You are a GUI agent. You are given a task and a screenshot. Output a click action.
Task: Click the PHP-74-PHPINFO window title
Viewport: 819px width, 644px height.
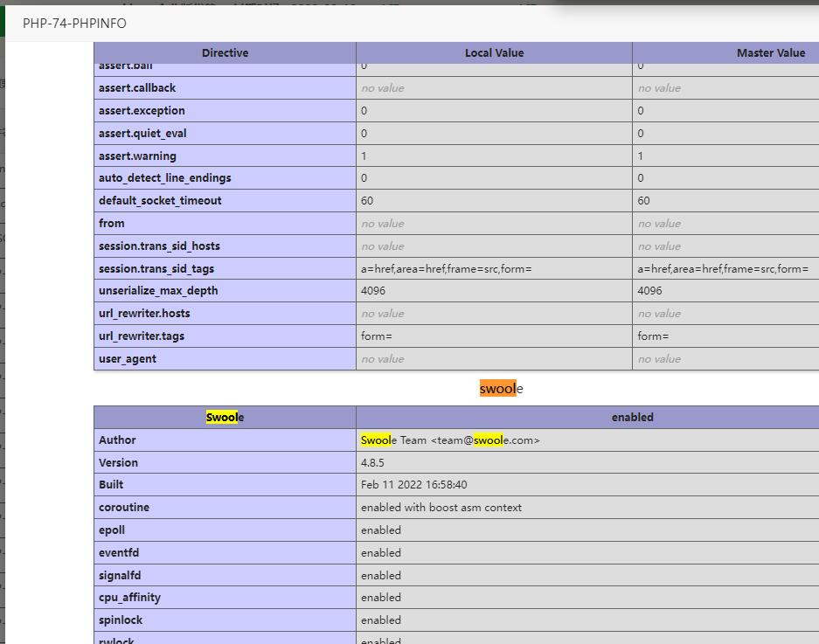(x=74, y=24)
